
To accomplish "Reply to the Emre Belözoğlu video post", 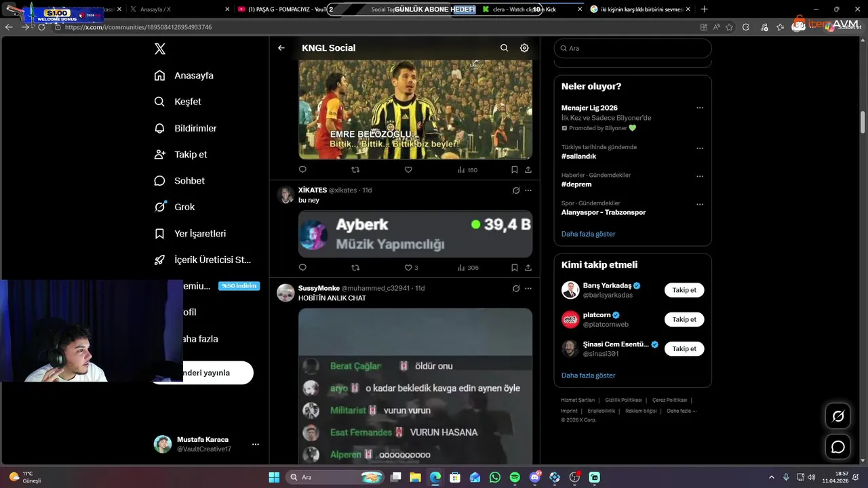I will click(x=302, y=170).
